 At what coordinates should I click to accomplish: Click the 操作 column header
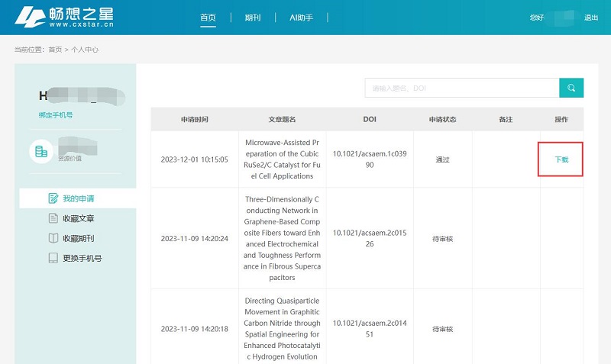pyautogui.click(x=561, y=119)
